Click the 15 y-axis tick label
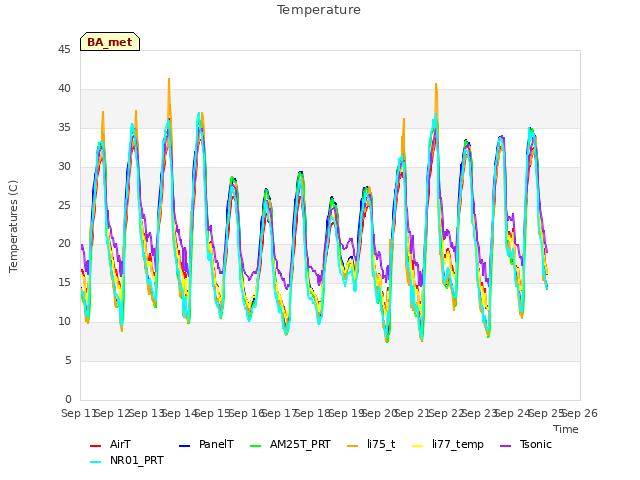640x480 pixels. pyautogui.click(x=64, y=282)
